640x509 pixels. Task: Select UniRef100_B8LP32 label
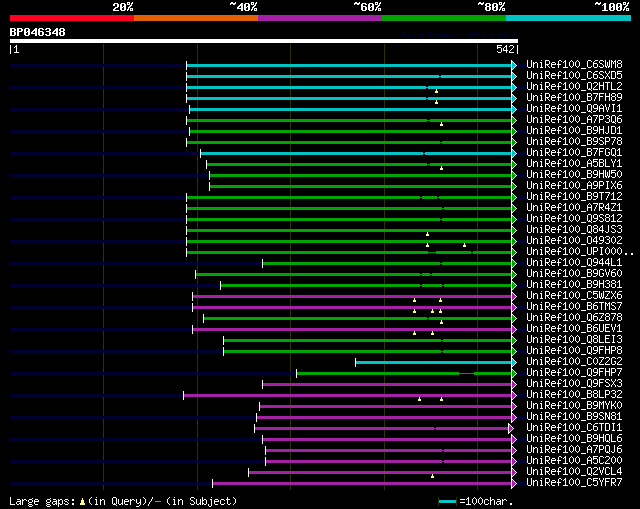tap(574, 395)
